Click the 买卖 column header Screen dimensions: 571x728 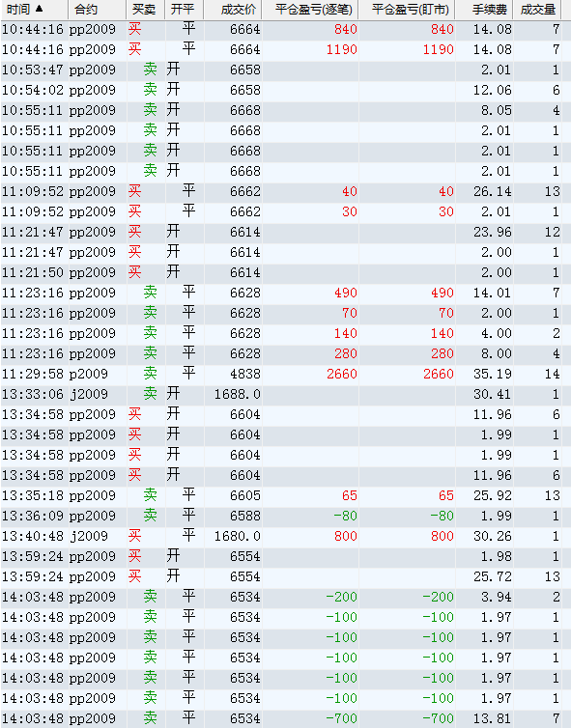click(146, 10)
